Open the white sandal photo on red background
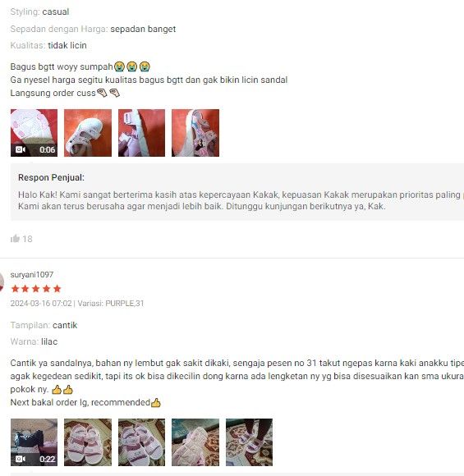Screen dimensions: 464x476 pos(88,133)
